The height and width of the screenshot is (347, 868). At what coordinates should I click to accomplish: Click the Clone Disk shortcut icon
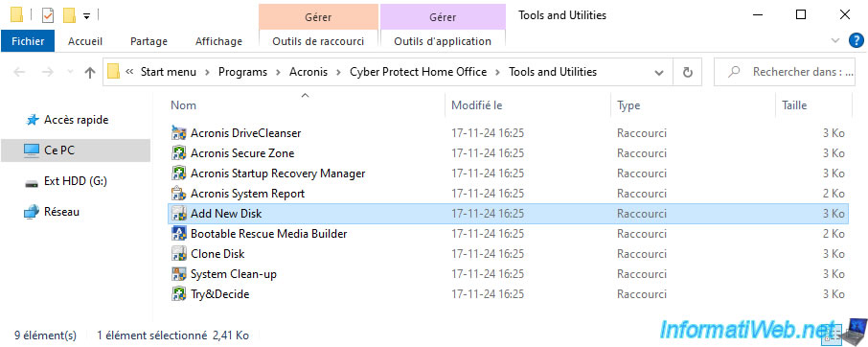pos(178,253)
